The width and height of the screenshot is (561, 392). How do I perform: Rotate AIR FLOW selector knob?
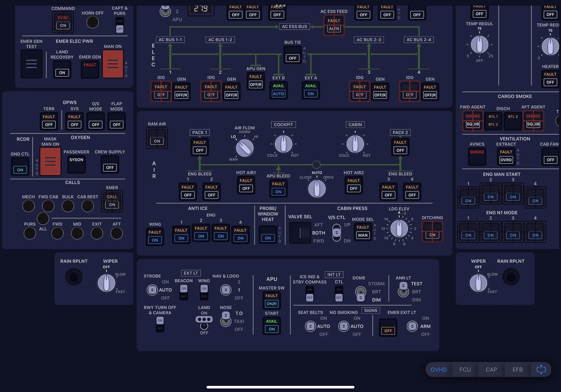tap(245, 148)
